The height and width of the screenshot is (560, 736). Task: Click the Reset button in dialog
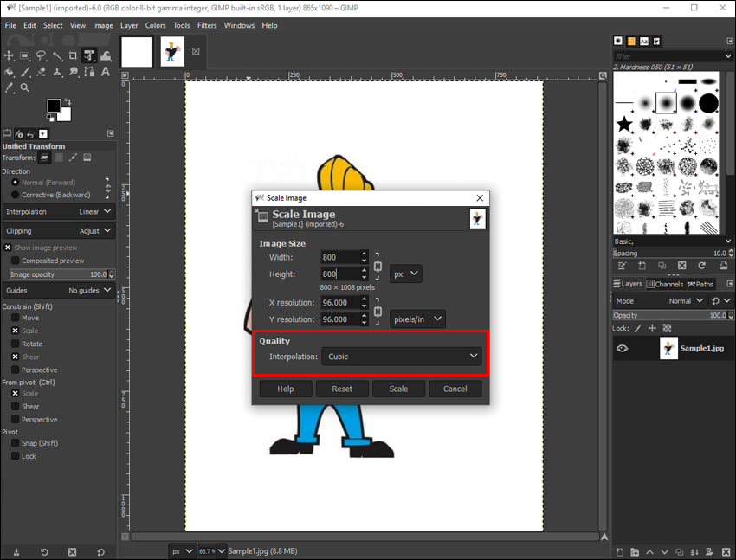point(342,389)
